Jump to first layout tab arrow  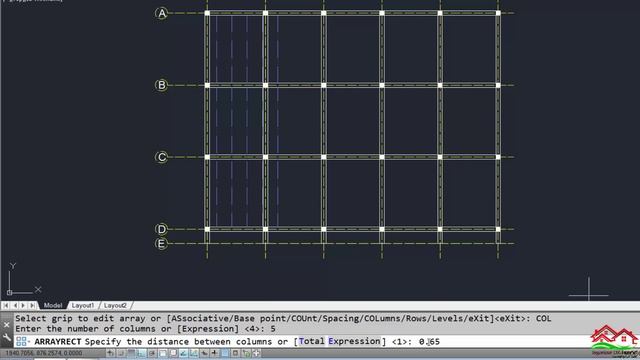pyautogui.click(x=6, y=305)
